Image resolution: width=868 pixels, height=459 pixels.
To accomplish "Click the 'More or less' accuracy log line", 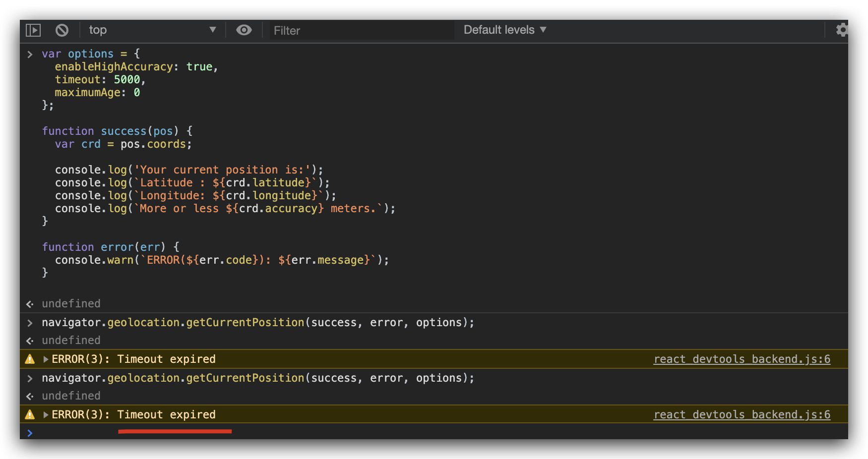I will point(225,209).
